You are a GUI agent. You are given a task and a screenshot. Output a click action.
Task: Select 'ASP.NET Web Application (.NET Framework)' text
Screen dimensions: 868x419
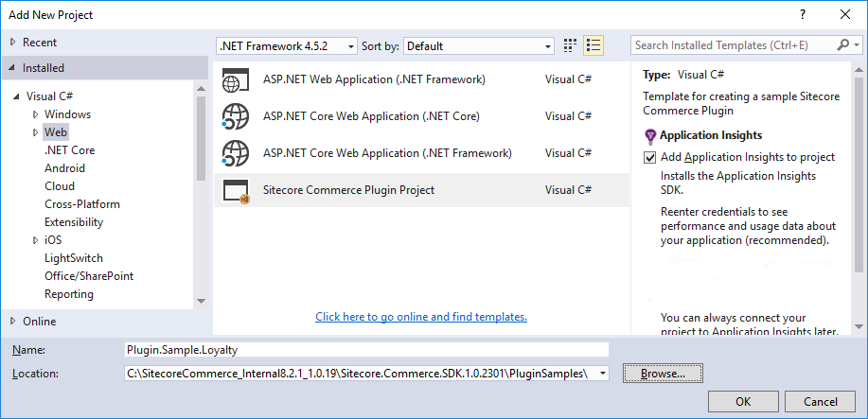click(374, 79)
